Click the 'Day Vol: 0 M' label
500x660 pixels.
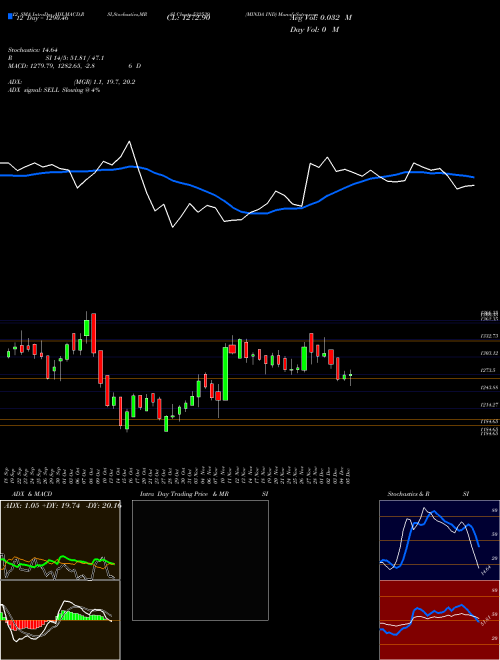314,30
